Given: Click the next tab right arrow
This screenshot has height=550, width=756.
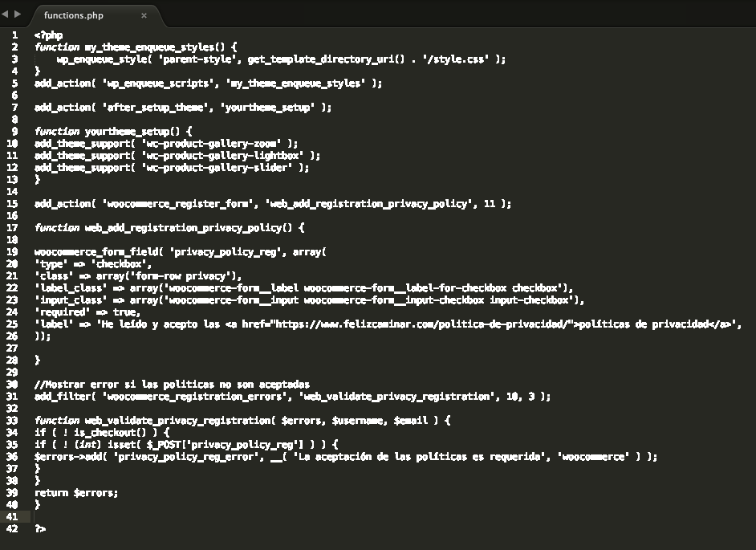Looking at the screenshot, I should tap(18, 14).
